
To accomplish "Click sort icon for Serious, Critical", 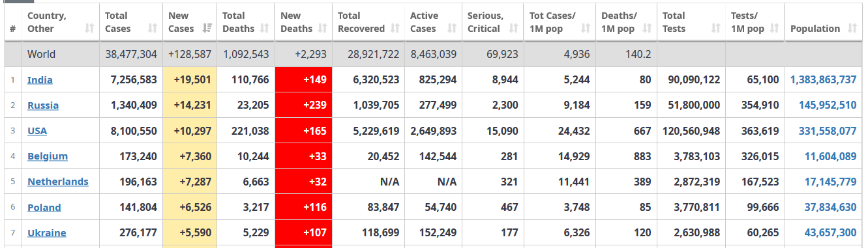I will click(x=513, y=29).
